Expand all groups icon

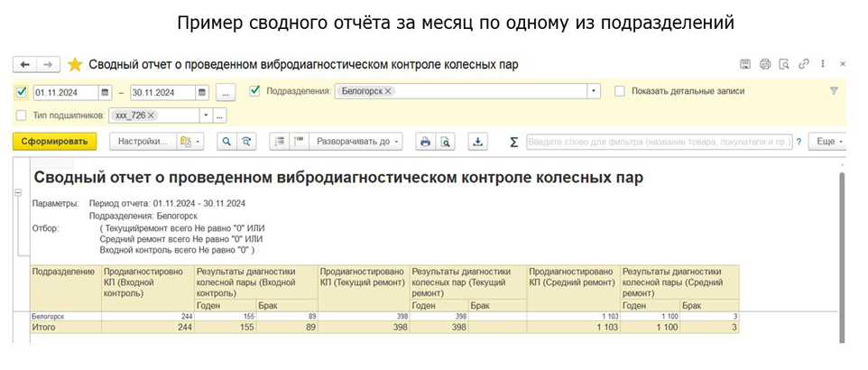pos(299,142)
